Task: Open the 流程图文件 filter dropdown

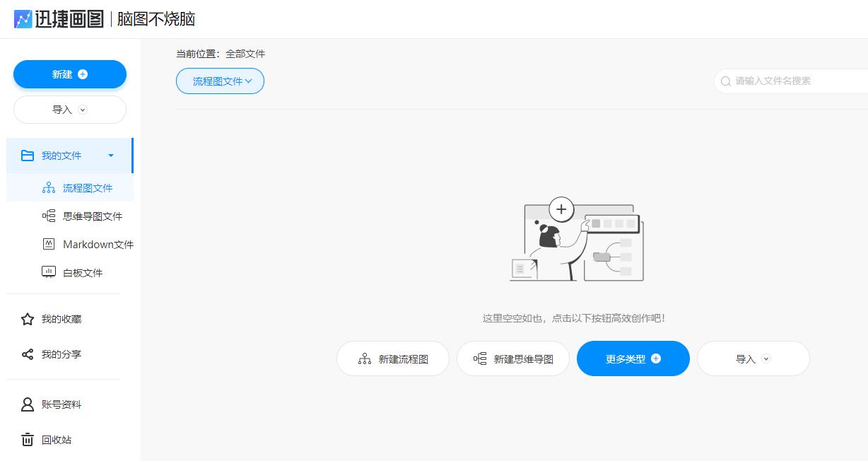Action: tap(220, 81)
